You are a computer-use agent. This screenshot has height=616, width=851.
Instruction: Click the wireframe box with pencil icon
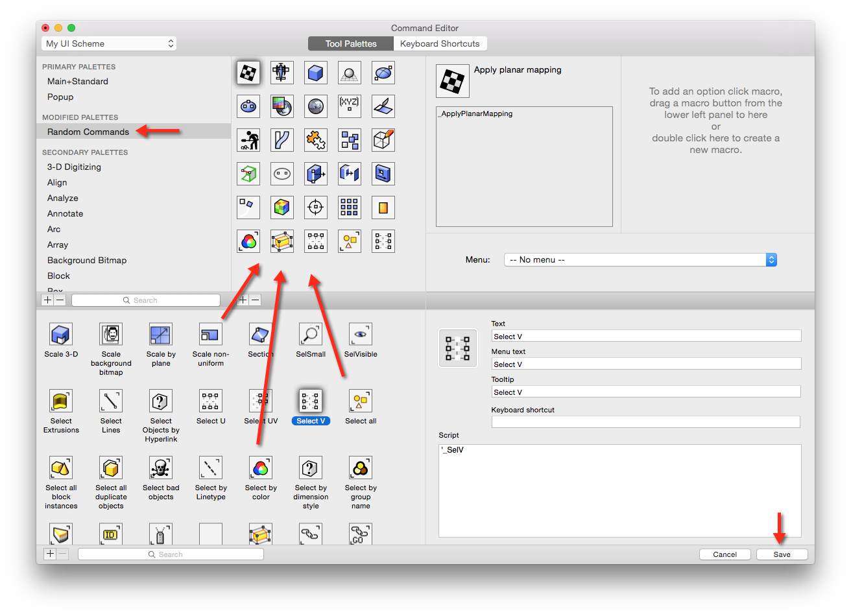click(383, 140)
